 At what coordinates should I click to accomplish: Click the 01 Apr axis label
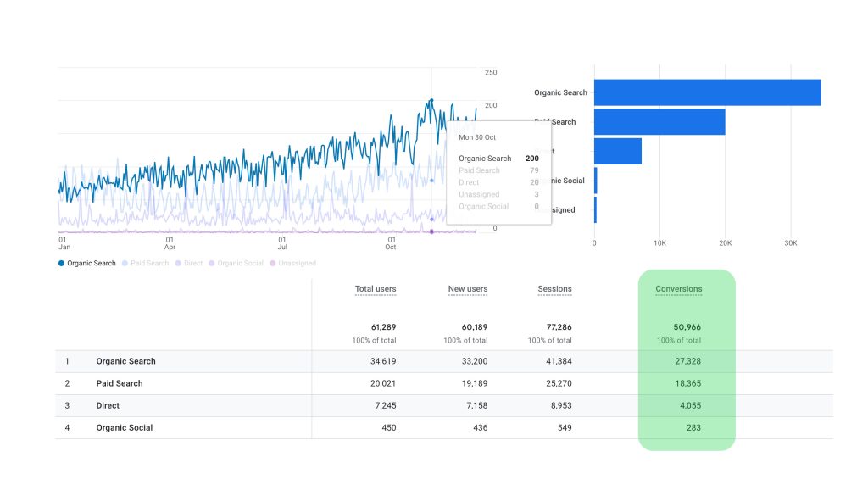click(x=170, y=243)
